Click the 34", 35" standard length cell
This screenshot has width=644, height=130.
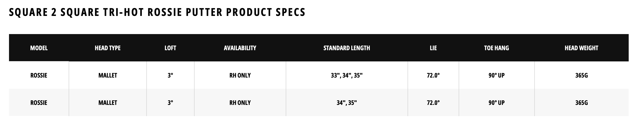click(347, 103)
